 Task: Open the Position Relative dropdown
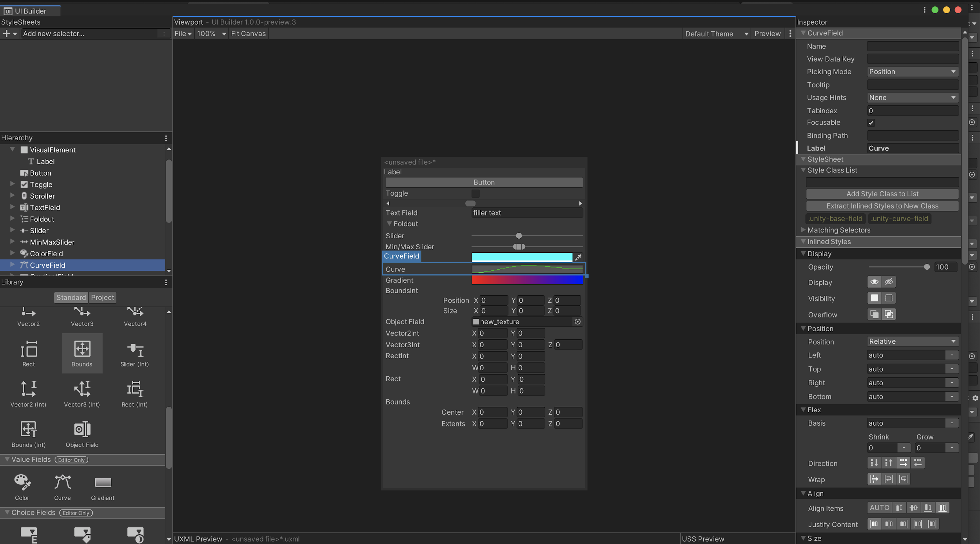[913, 341]
